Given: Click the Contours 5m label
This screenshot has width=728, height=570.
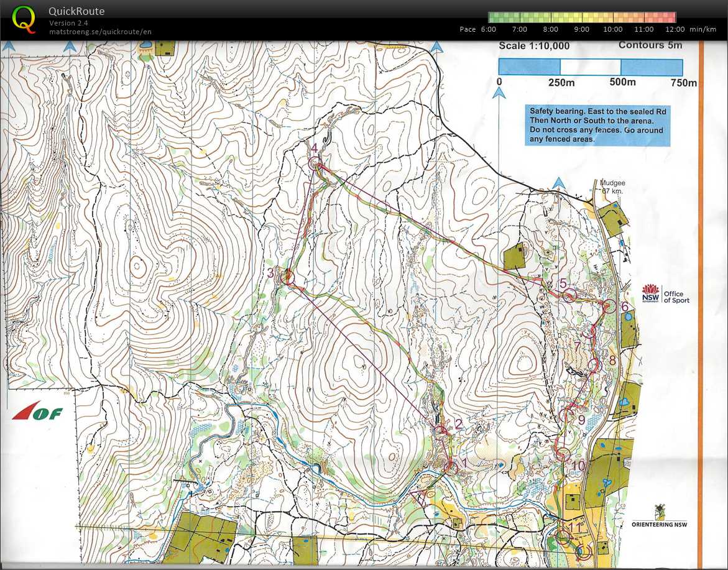Looking at the screenshot, I should tap(650, 45).
